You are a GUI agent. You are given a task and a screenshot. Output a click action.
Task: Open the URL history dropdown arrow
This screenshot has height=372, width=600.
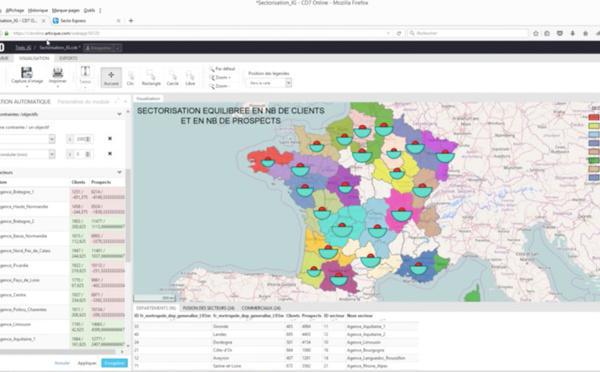coord(388,33)
